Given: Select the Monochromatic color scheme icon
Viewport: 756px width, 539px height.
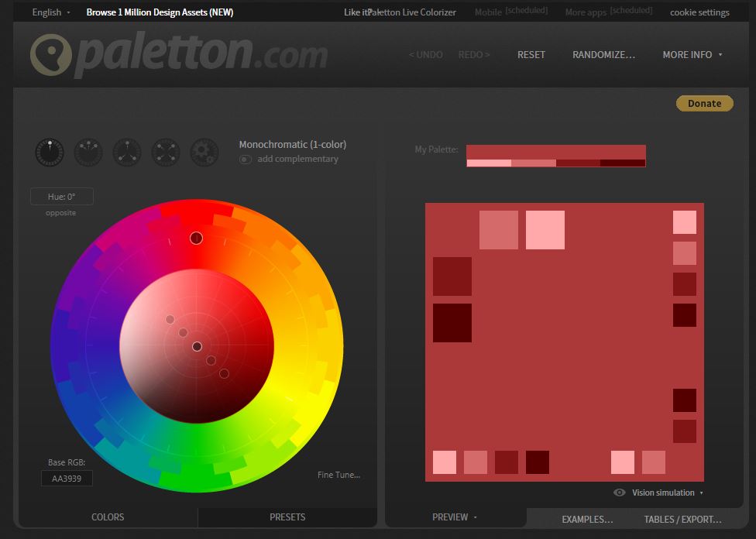Looking at the screenshot, I should pyautogui.click(x=50, y=152).
